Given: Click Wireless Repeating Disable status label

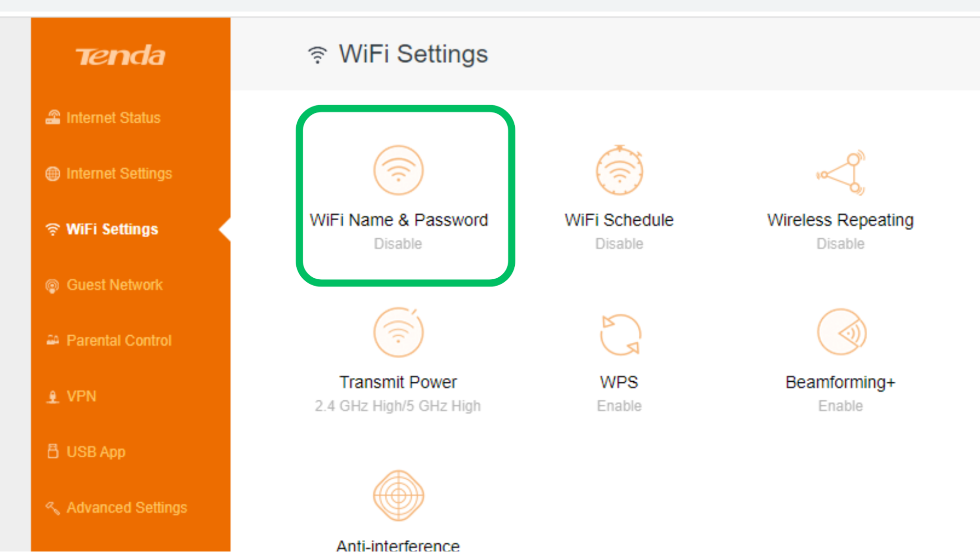Looking at the screenshot, I should [x=840, y=243].
